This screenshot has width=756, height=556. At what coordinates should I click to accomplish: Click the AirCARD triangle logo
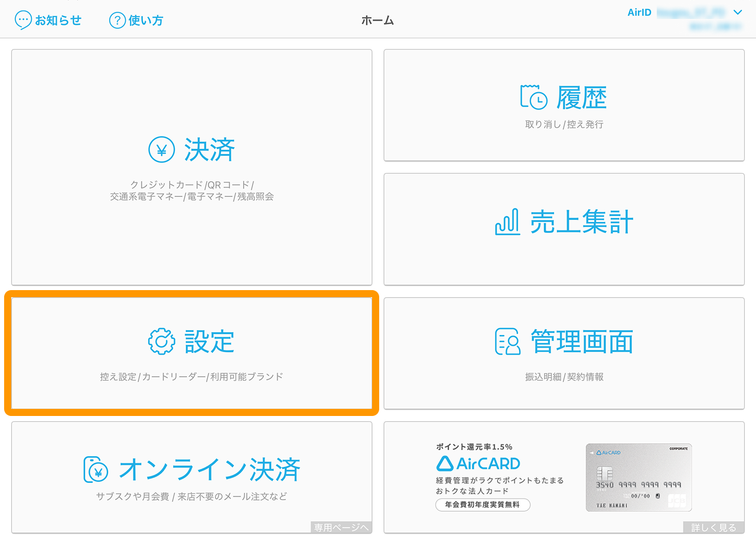pyautogui.click(x=444, y=463)
